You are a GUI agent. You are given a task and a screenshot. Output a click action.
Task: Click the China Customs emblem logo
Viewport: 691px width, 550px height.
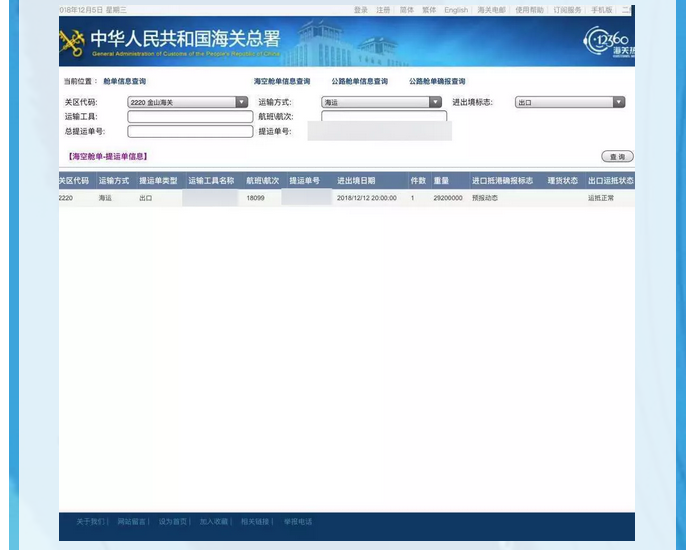[x=73, y=42]
